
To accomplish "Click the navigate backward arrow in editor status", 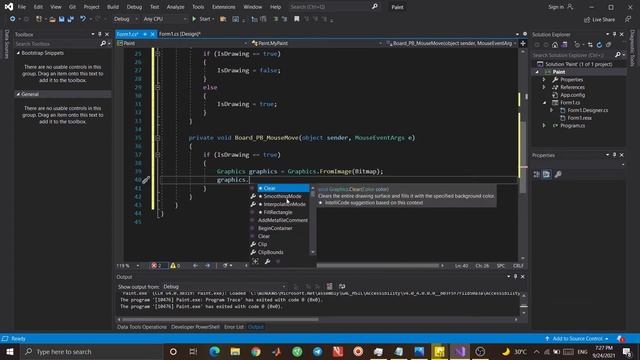I will 196,266.
